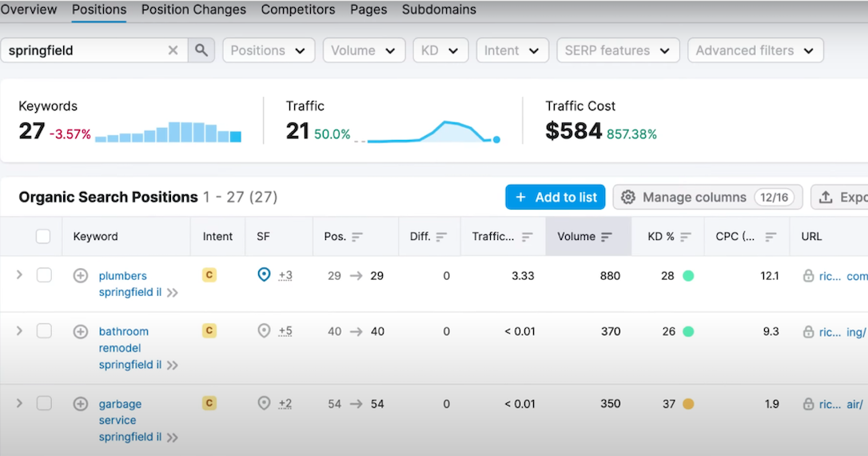The image size is (868, 456).
Task: Toggle the select-all checkbox in header
Action: click(43, 236)
